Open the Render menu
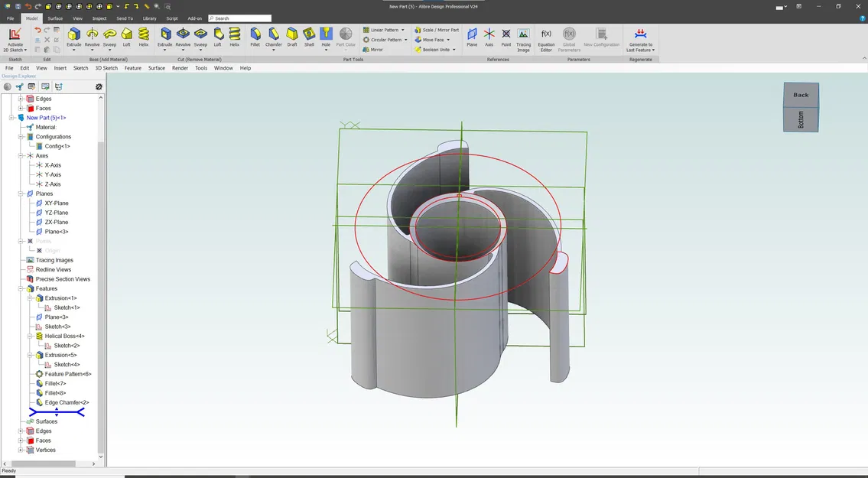Viewport: 868px width, 478px height. 180,68
